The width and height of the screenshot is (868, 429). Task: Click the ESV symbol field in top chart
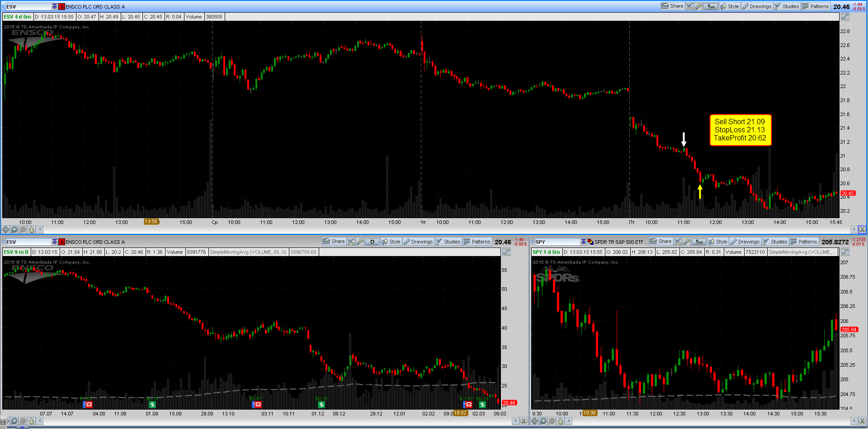[x=28, y=6]
